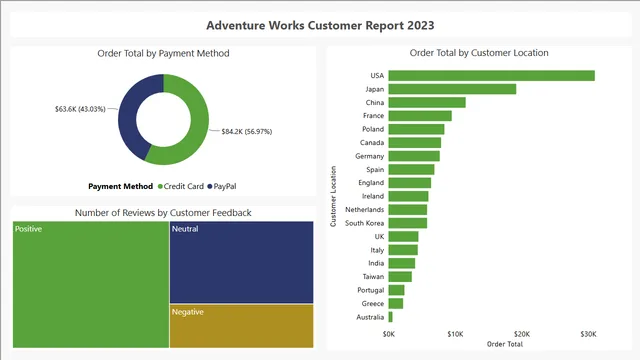Screen dimensions: 640x360
Task: Select the small Australia bar
Action: click(x=391, y=317)
